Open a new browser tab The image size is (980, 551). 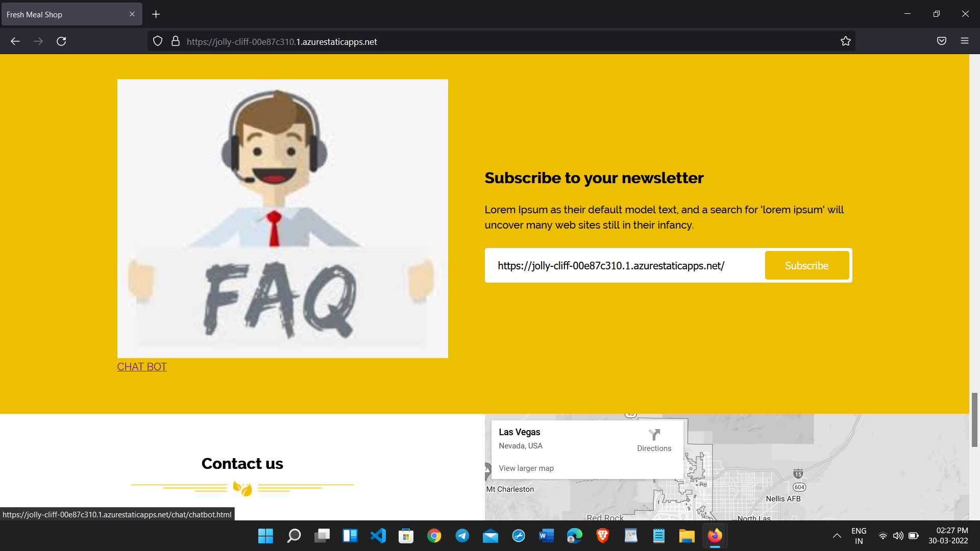coord(156,14)
